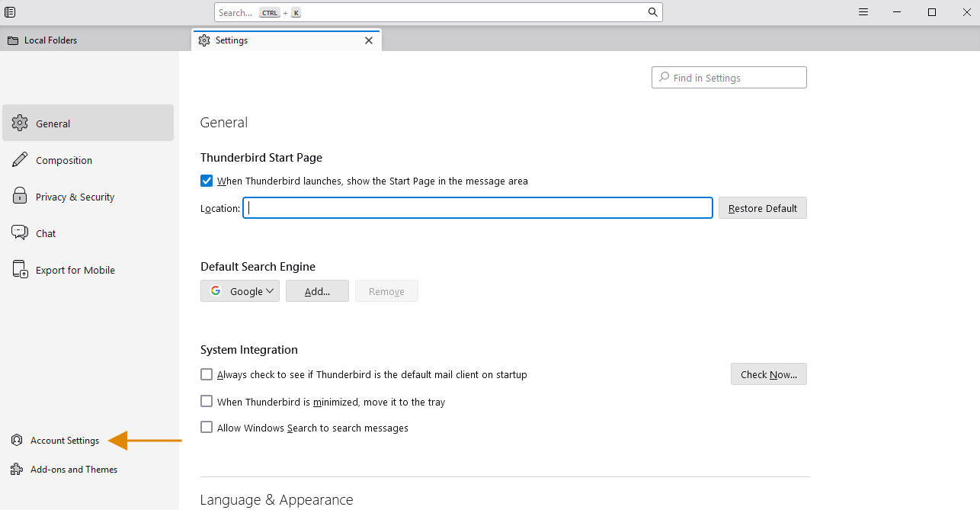
Task: Click the global Search field at top
Action: coord(438,12)
